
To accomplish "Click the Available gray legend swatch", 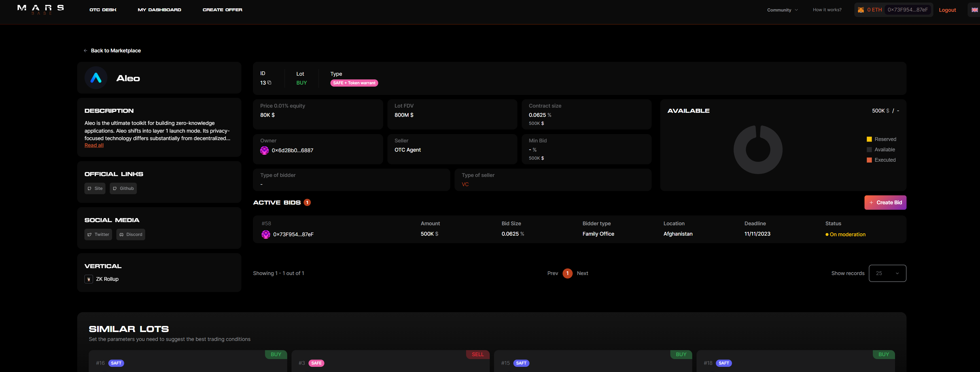I will (x=869, y=150).
